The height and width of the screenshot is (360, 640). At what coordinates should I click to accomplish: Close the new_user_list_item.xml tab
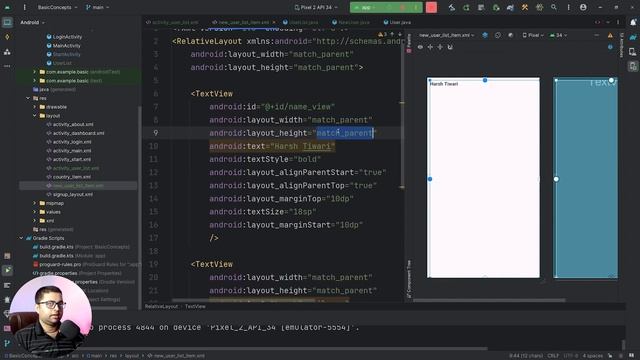click(274, 22)
